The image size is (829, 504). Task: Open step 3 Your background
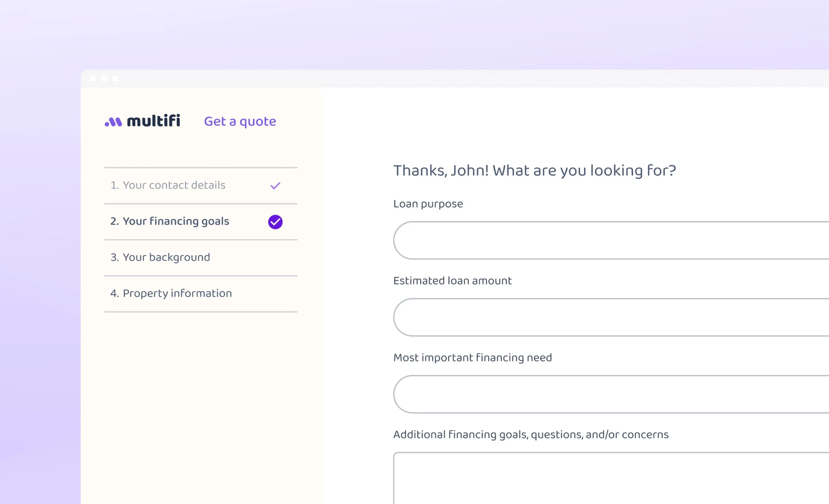160,257
